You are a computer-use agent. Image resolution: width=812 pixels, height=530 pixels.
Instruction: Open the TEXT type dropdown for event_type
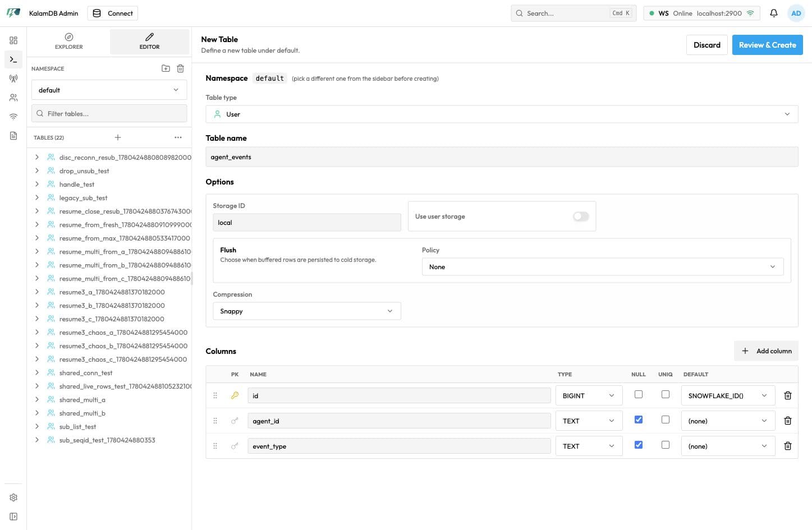pyautogui.click(x=589, y=446)
